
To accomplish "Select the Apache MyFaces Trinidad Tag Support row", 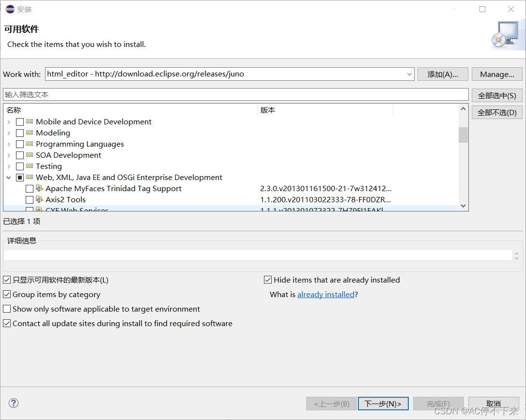I will [231, 188].
